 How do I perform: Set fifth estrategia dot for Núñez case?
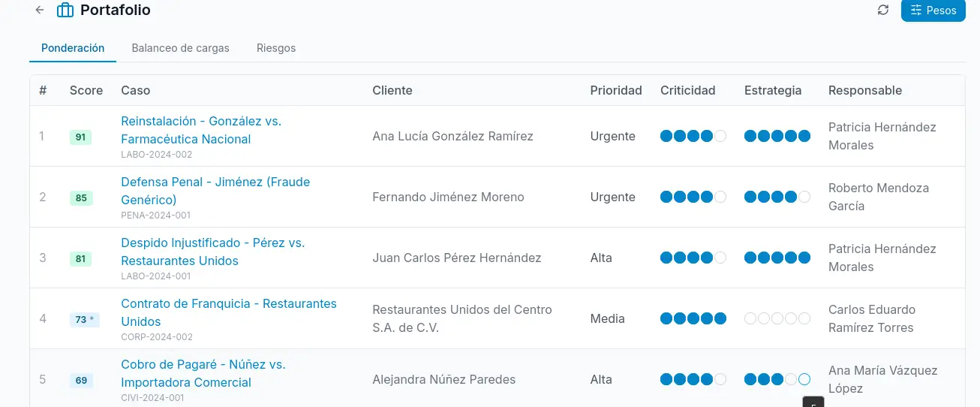click(x=804, y=379)
